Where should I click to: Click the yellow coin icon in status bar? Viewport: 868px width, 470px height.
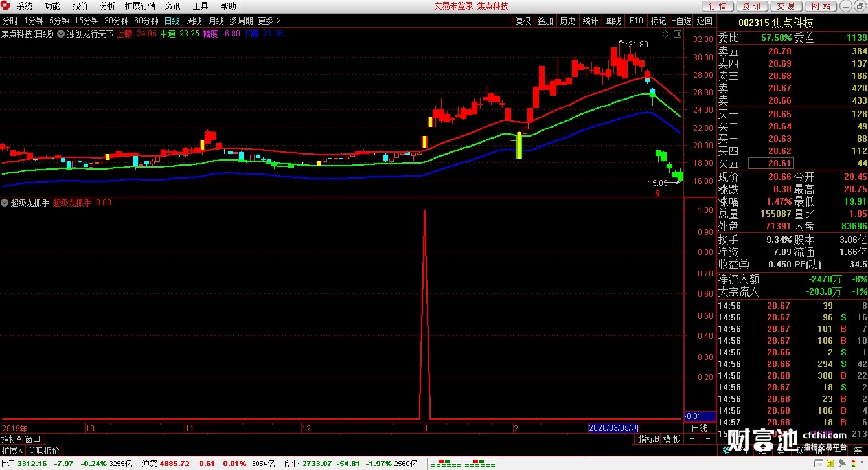point(832,464)
